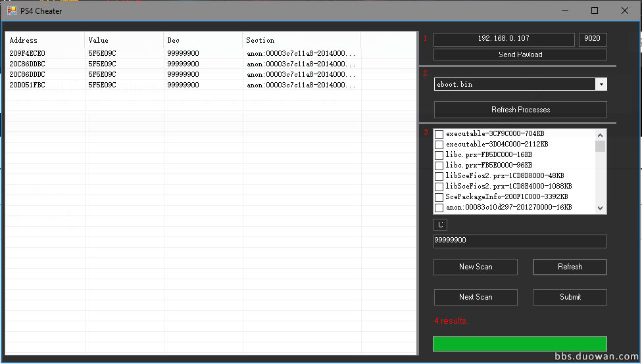642x364 pixels.
Task: Click the PS4 Cheater app icon in title bar
Action: click(x=11, y=11)
